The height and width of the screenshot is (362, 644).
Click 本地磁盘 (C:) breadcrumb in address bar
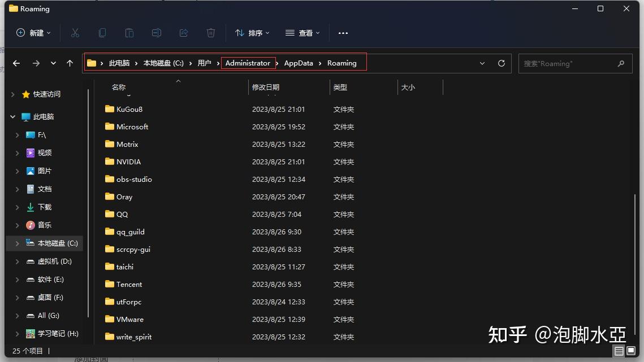pos(163,63)
